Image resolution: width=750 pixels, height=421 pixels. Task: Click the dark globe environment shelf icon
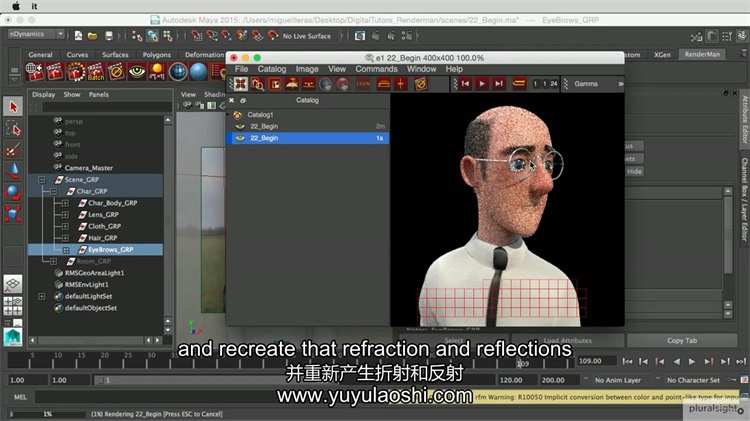[x=178, y=72]
